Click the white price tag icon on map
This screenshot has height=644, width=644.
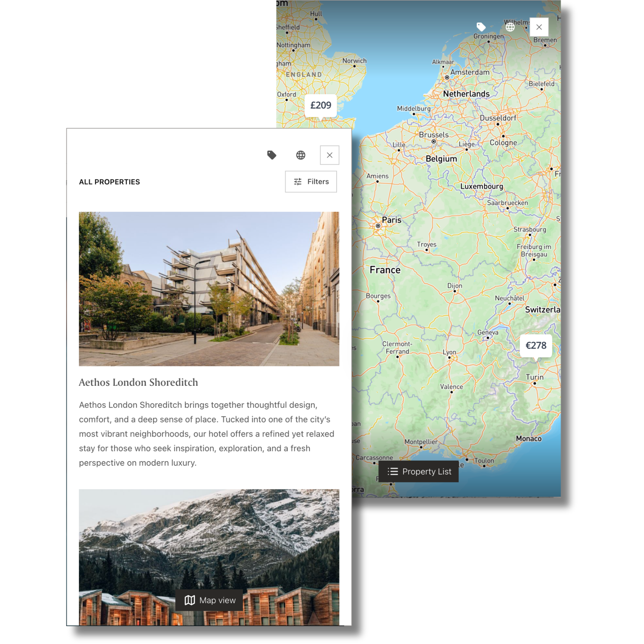[x=481, y=27]
